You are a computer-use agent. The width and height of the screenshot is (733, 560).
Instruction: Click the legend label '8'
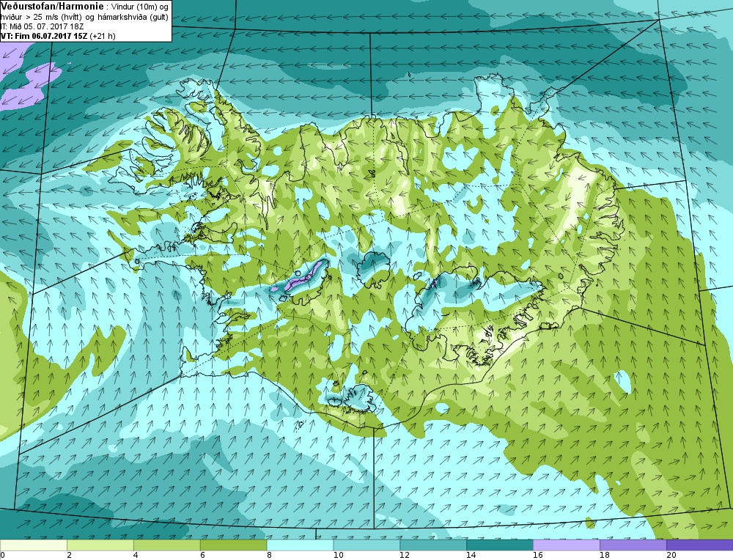pyautogui.click(x=269, y=556)
